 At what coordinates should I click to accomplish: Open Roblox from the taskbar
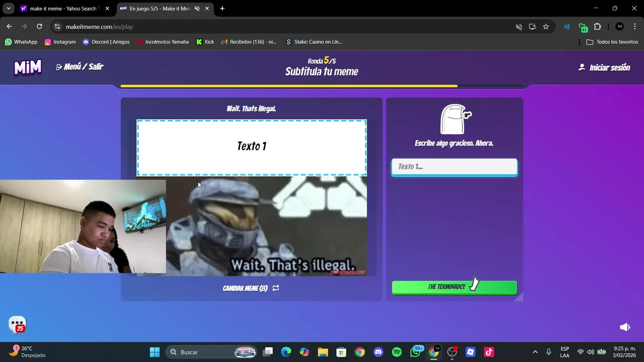[470, 352]
